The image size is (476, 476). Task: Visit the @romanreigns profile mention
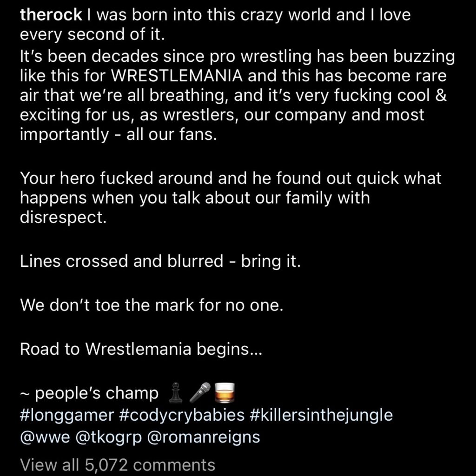coord(204,438)
